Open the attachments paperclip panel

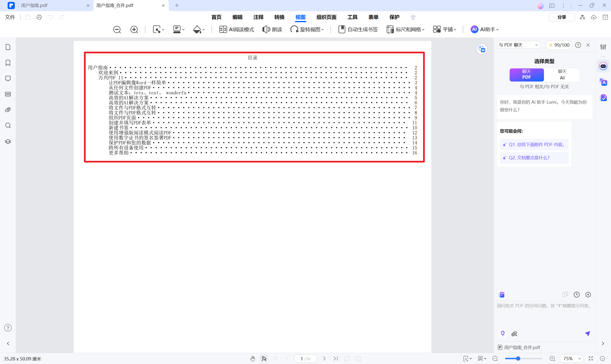[x=8, y=110]
